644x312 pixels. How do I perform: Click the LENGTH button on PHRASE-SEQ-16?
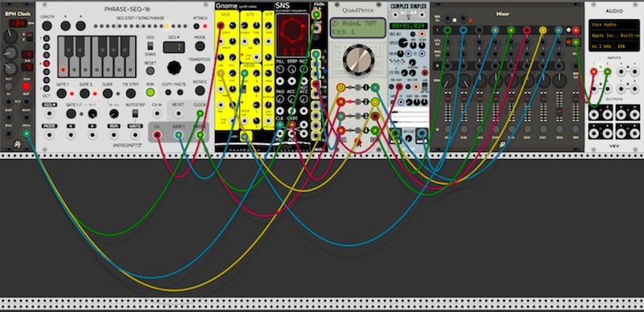(x=47, y=26)
